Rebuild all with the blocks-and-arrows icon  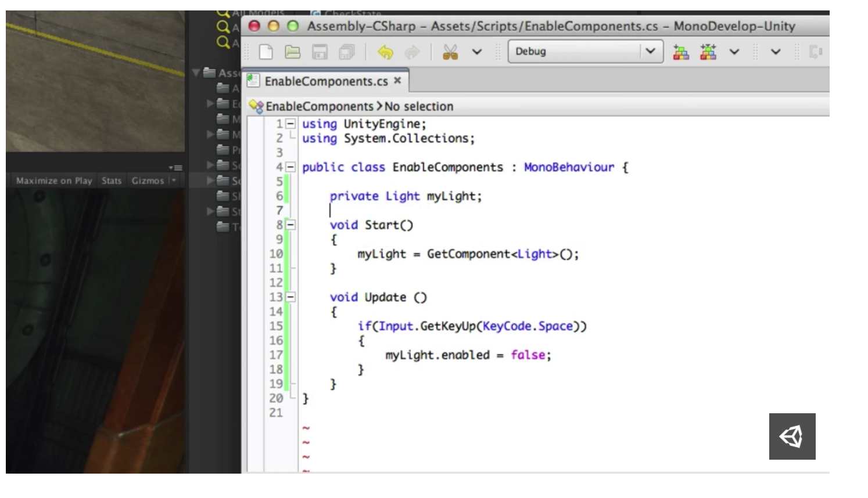tap(708, 52)
